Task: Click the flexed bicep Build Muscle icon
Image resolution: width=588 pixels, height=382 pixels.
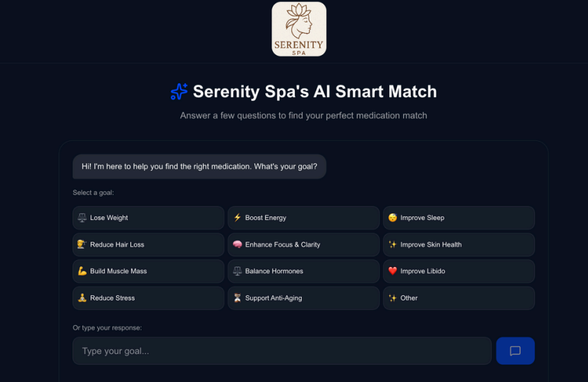Action: pos(82,271)
